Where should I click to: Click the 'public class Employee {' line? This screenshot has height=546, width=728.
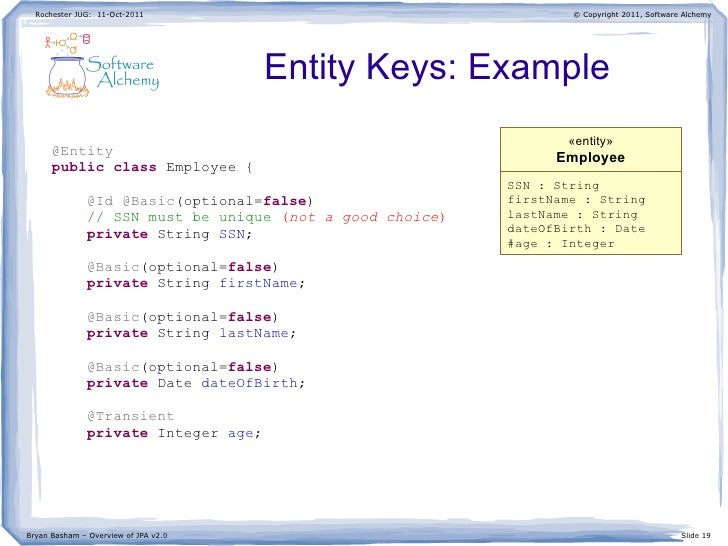point(152,167)
